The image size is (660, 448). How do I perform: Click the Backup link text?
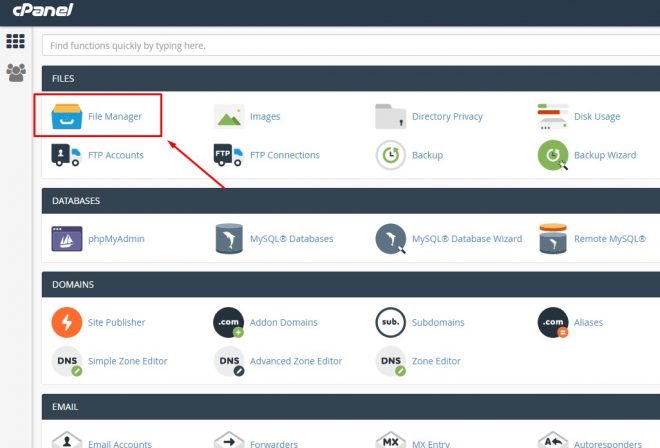coord(427,155)
